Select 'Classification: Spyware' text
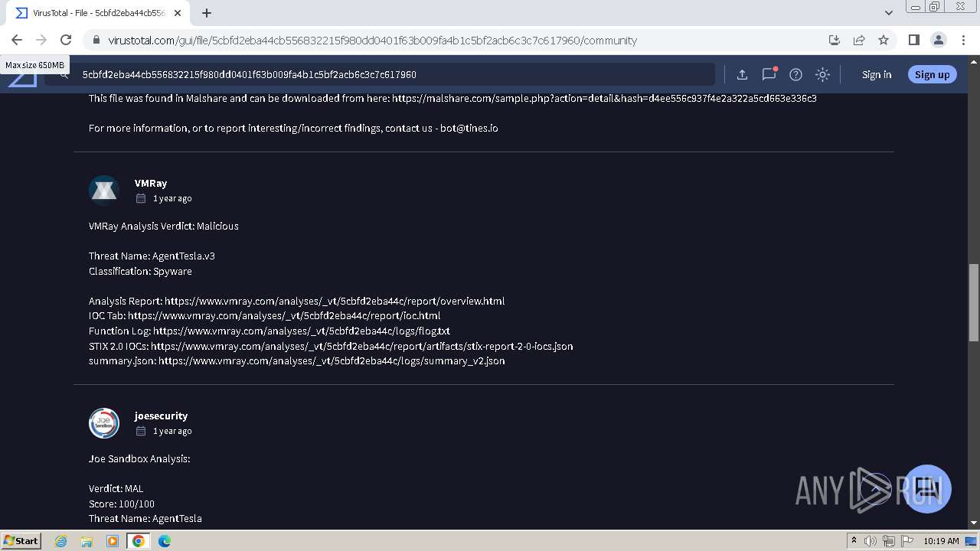980x551 pixels. coord(140,271)
